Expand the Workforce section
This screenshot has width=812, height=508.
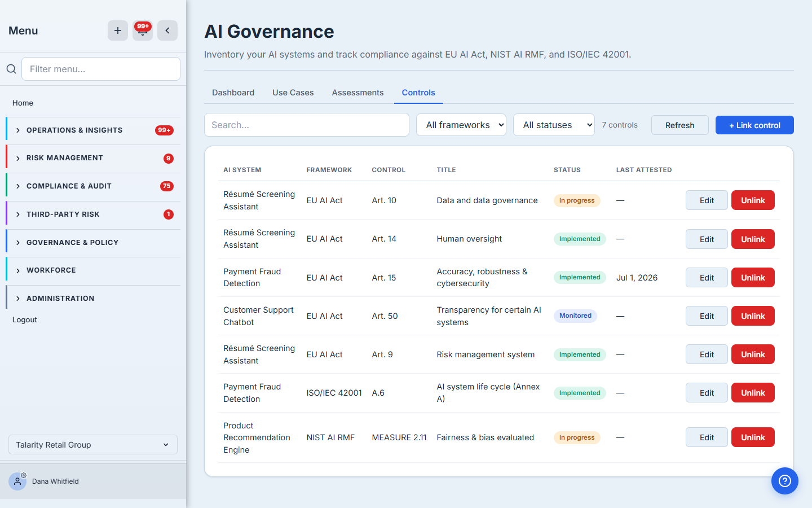[93, 270]
